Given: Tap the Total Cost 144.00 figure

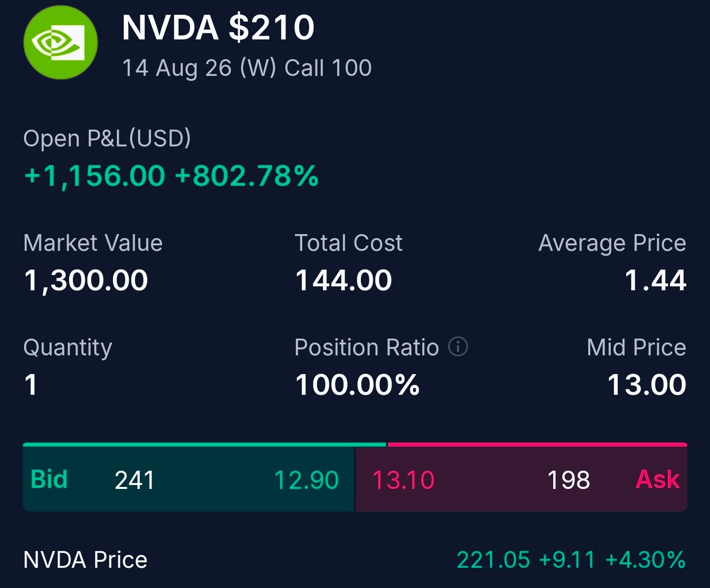Looking at the screenshot, I should click(x=343, y=280).
